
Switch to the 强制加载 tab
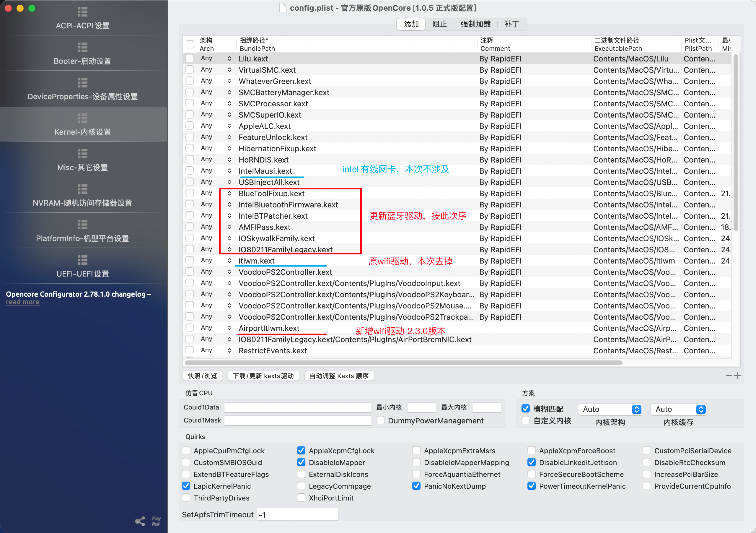(x=475, y=24)
